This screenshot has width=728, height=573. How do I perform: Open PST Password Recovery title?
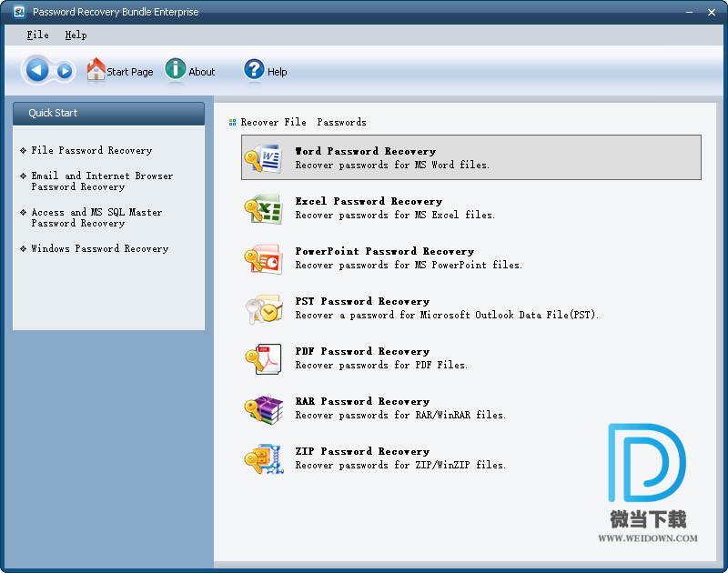tap(362, 302)
